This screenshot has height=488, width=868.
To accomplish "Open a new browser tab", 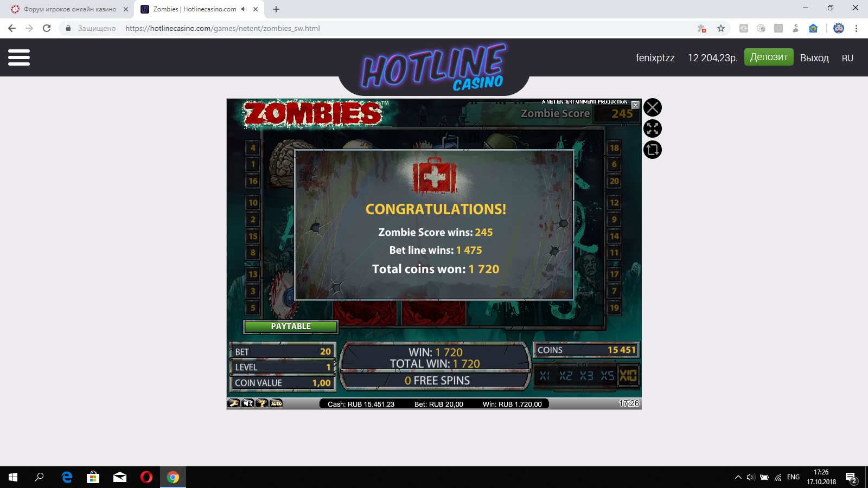I will (276, 9).
